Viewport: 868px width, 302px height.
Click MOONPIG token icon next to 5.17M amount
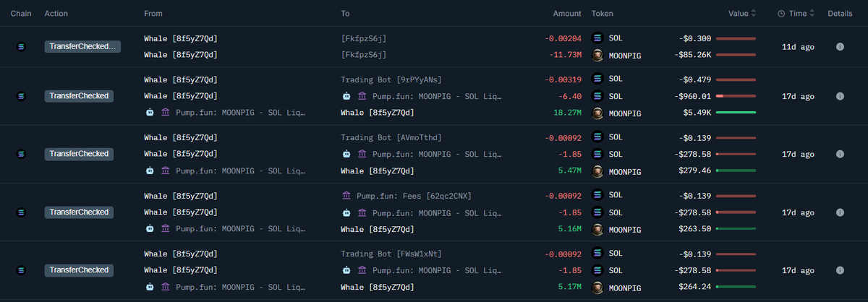pyautogui.click(x=597, y=287)
